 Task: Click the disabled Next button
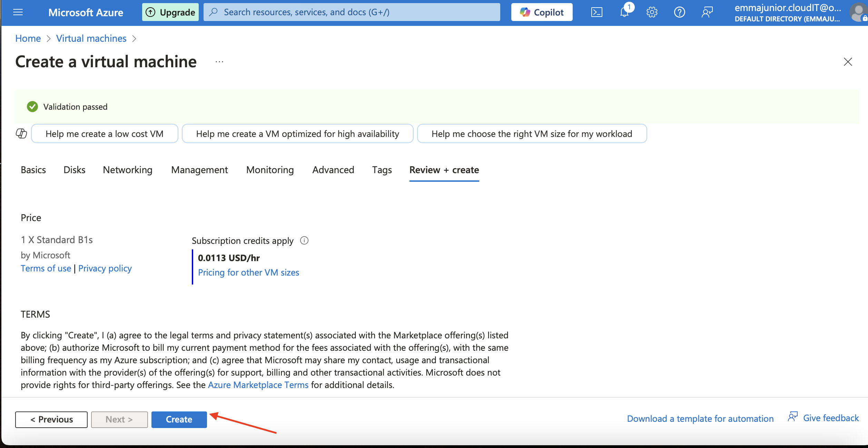tap(119, 419)
